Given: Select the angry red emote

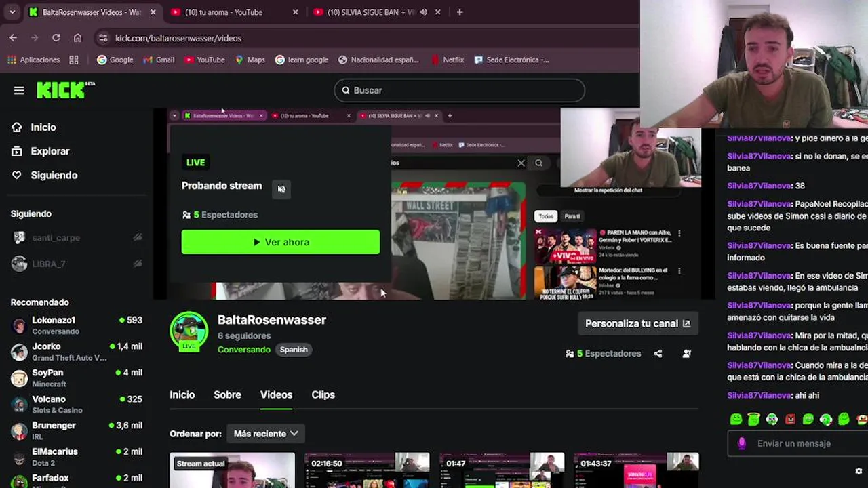Looking at the screenshot, I should (x=790, y=420).
